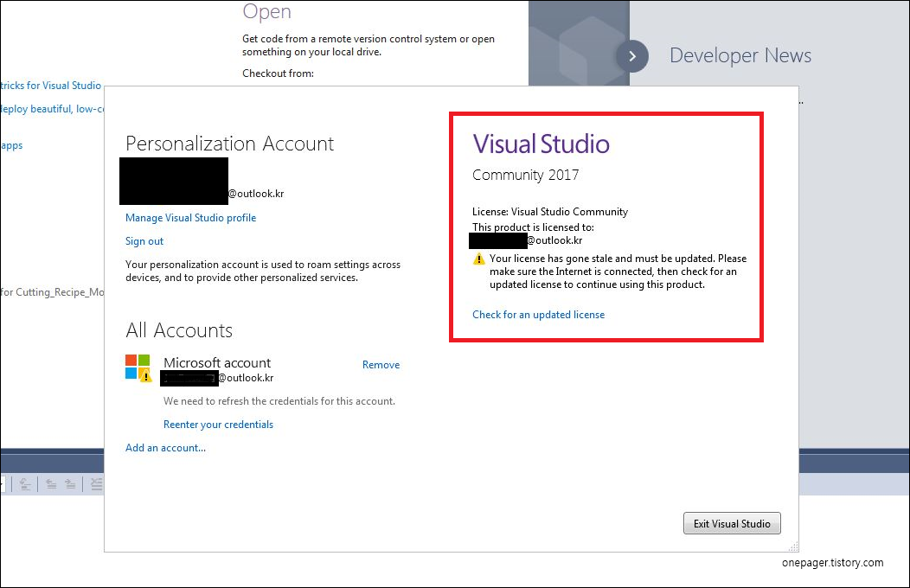The image size is (910, 588).
Task: Click the 'Your license has gone stale' message
Action: pyautogui.click(x=618, y=272)
